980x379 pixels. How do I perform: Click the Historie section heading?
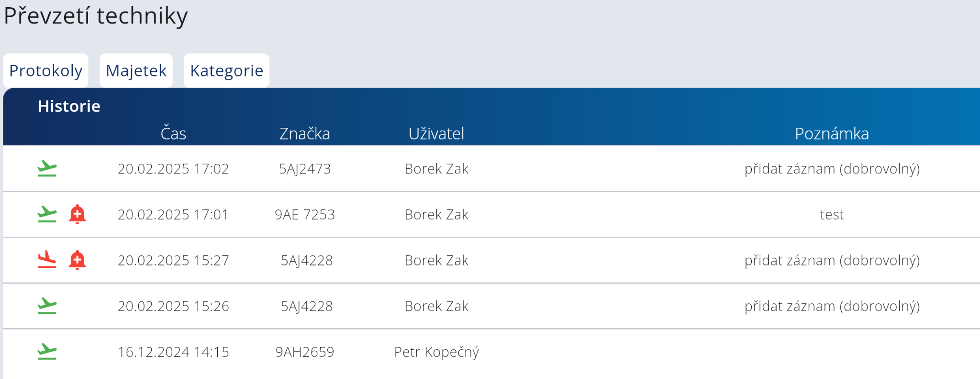coord(69,106)
